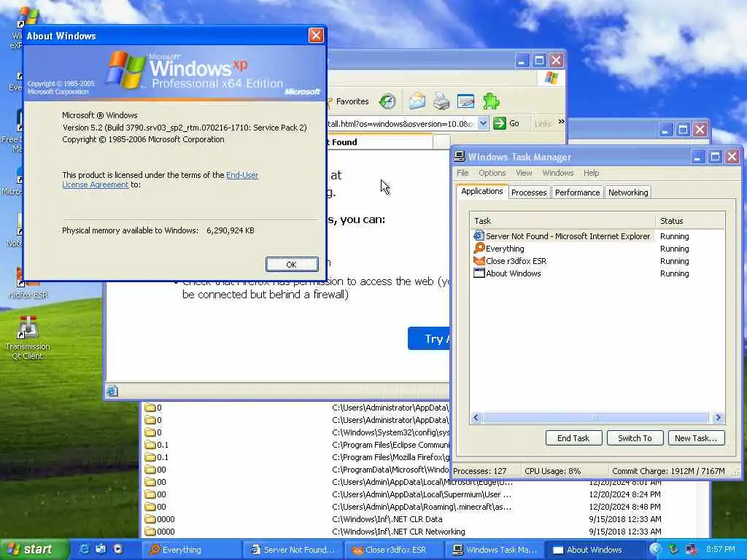Click the green Go arrow button
This screenshot has height=560, width=747.
click(500, 123)
